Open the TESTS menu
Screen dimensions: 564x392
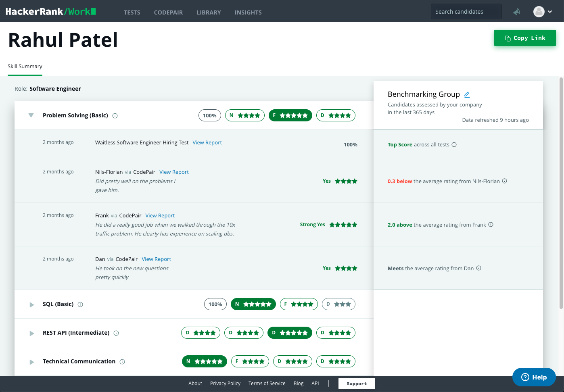click(132, 13)
